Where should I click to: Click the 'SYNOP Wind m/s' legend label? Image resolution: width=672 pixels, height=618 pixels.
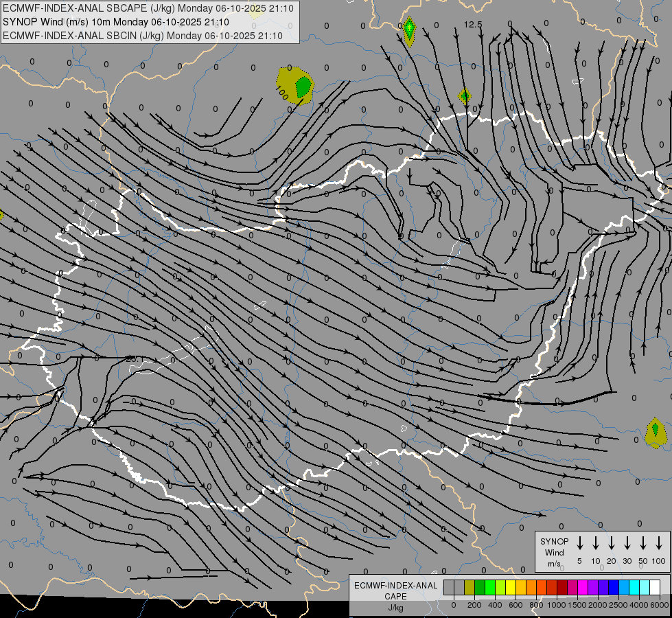click(x=554, y=552)
